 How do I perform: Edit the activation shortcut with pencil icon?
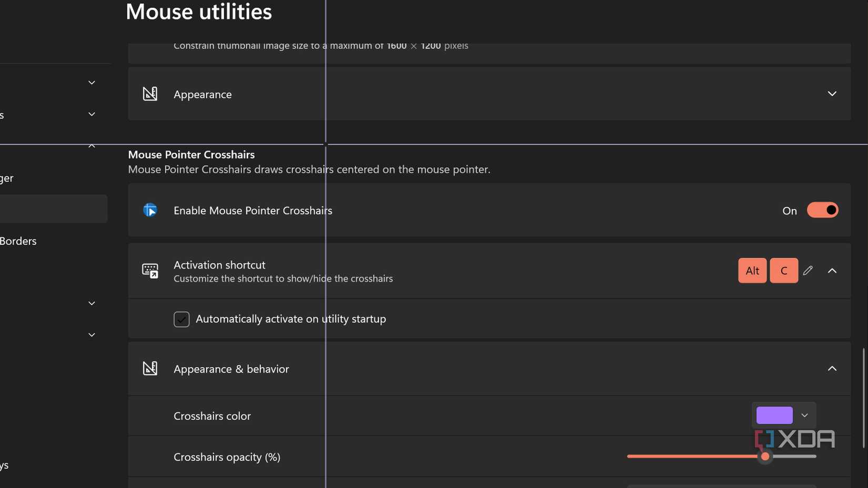[808, 270]
